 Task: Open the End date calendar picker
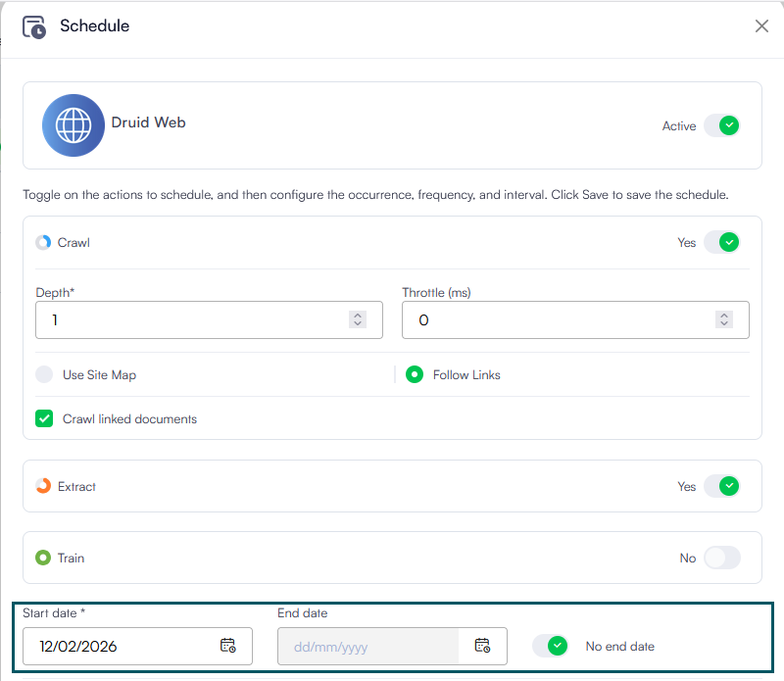tap(482, 646)
